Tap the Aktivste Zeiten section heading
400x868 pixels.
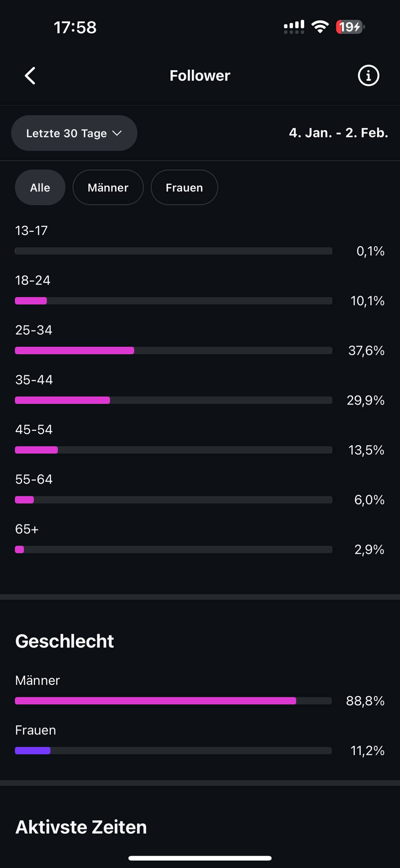(x=81, y=827)
